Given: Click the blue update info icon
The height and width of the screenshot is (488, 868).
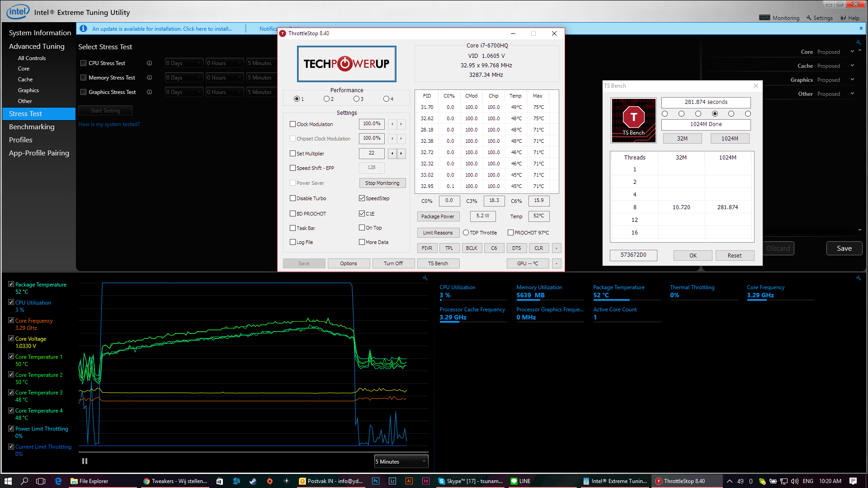Looking at the screenshot, I should point(83,28).
